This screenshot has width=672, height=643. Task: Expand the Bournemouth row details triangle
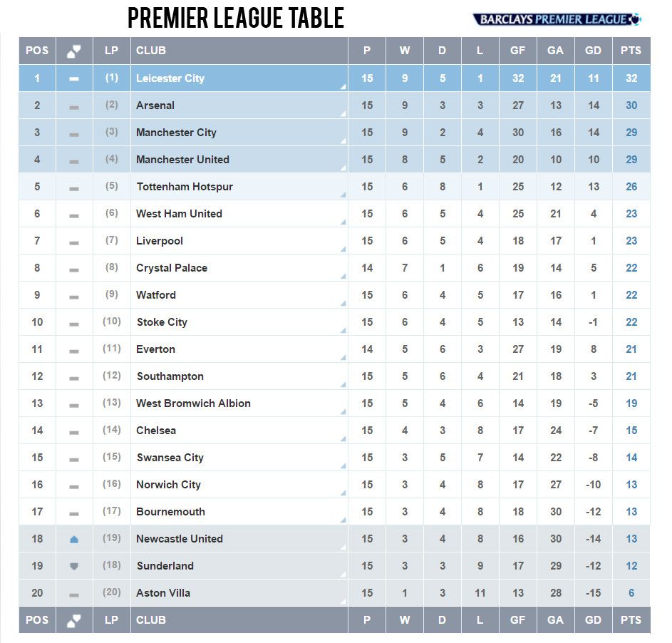click(x=343, y=520)
